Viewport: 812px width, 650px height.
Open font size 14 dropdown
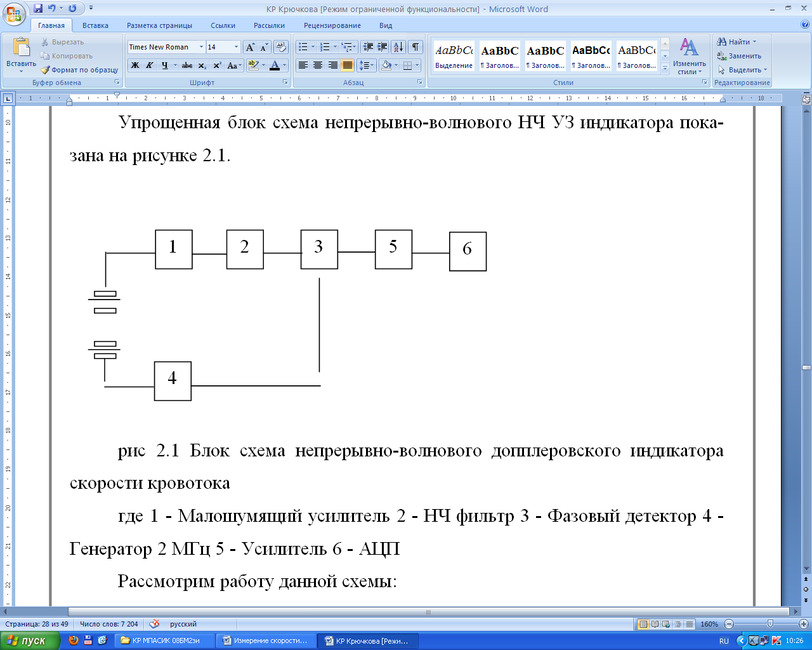pyautogui.click(x=237, y=47)
